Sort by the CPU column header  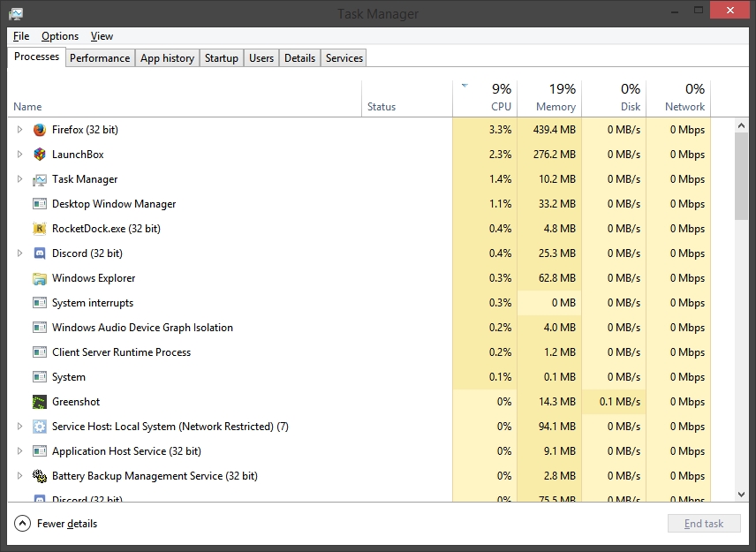click(485, 99)
